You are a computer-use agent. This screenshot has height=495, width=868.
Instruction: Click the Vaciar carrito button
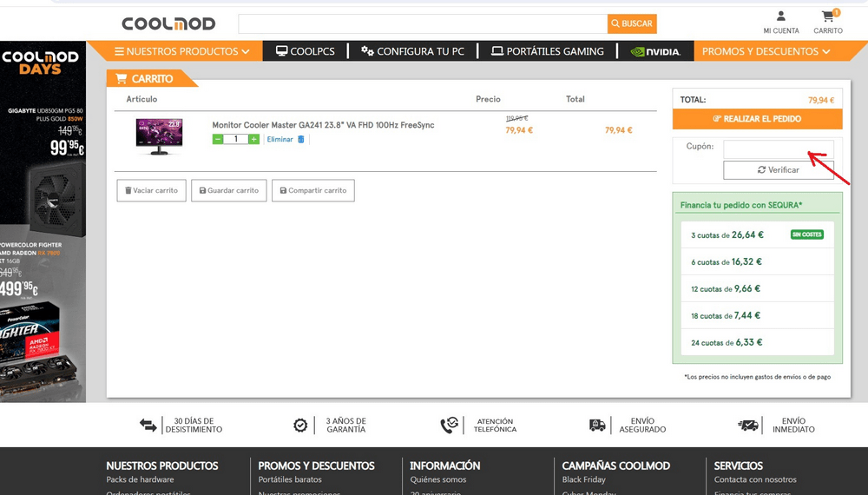tap(151, 190)
